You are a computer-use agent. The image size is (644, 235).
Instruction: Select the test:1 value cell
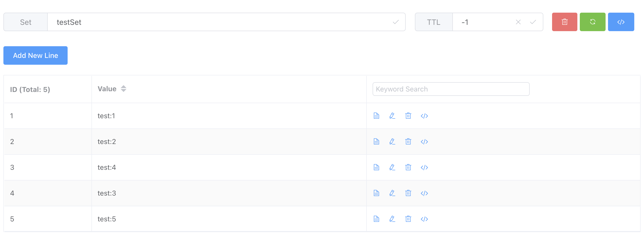coord(229,116)
